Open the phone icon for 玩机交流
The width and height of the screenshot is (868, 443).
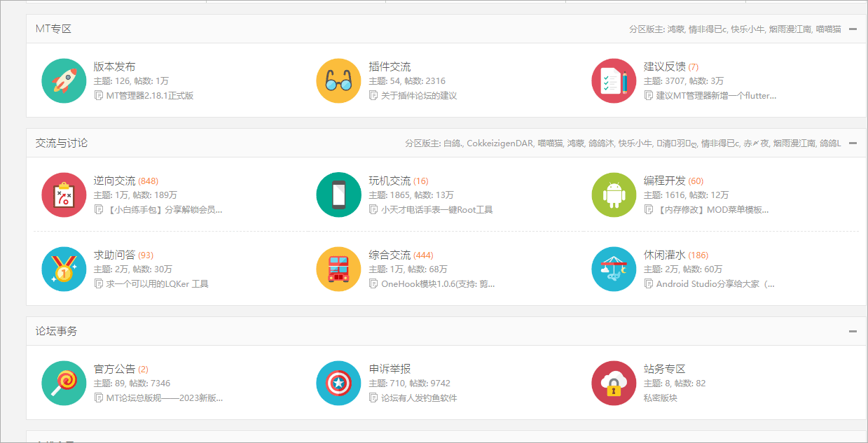338,195
